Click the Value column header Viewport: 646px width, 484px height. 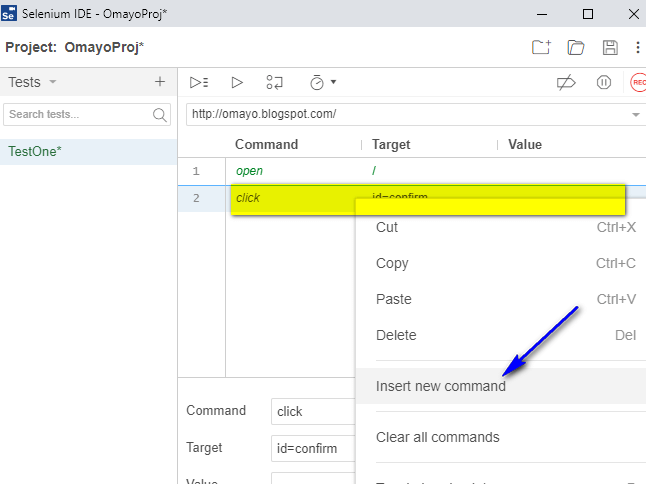[525, 145]
